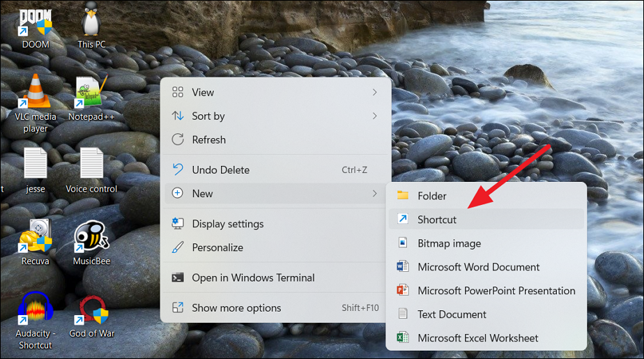Click the Recuva desktop shortcut

coord(35,238)
